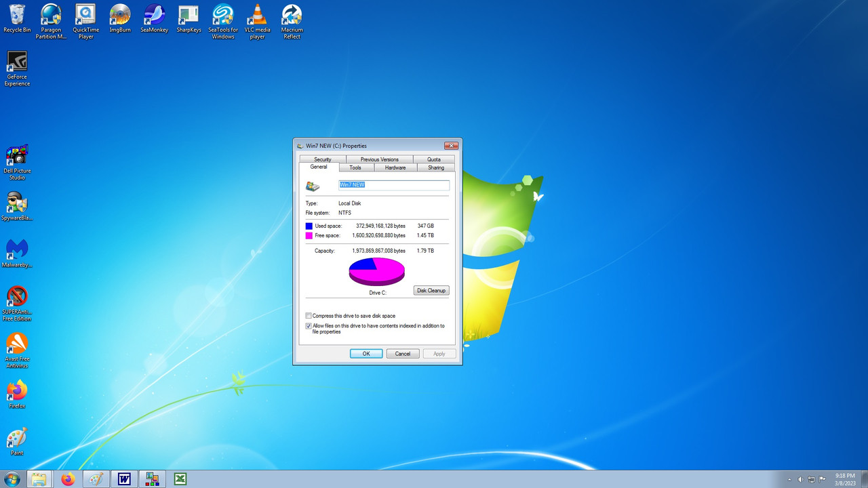Screen dimensions: 868x488
Task: Select the General tab
Action: point(319,167)
